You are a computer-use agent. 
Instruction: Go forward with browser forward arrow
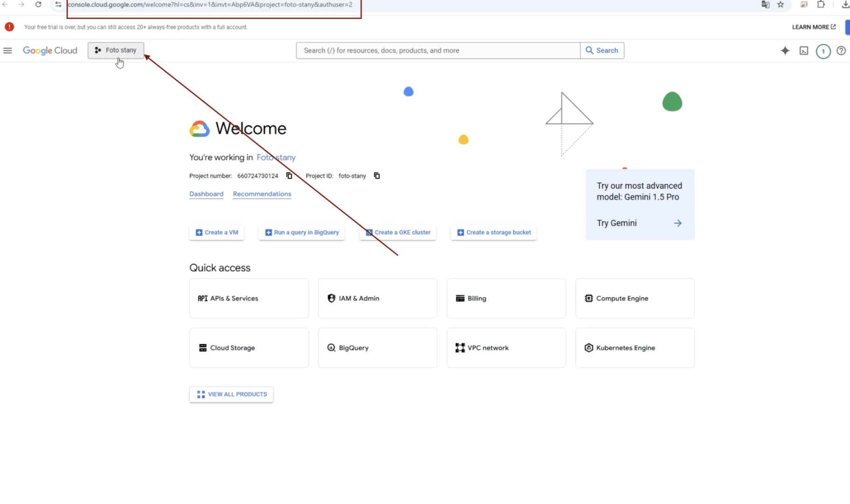coord(21,5)
